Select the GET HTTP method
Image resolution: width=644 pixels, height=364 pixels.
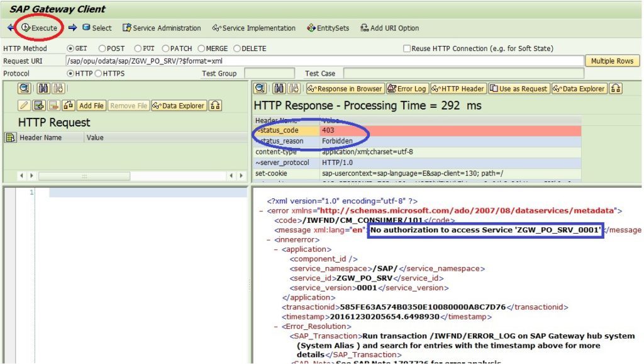(x=70, y=48)
